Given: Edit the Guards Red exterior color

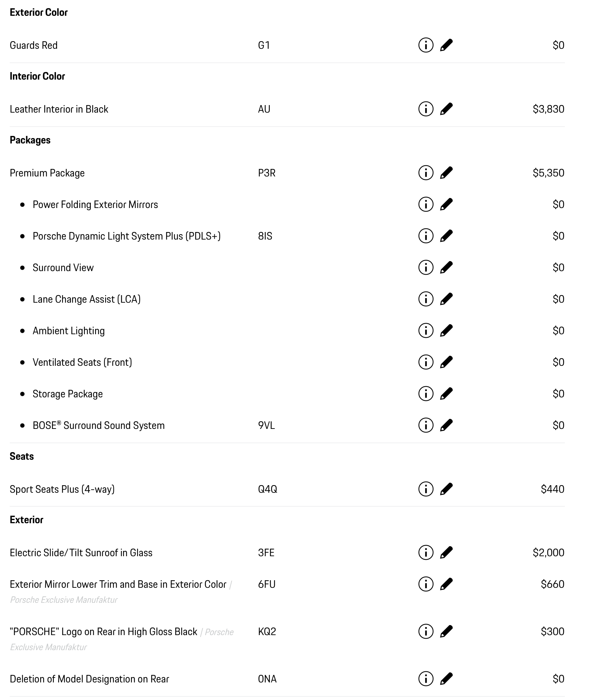Looking at the screenshot, I should (446, 45).
